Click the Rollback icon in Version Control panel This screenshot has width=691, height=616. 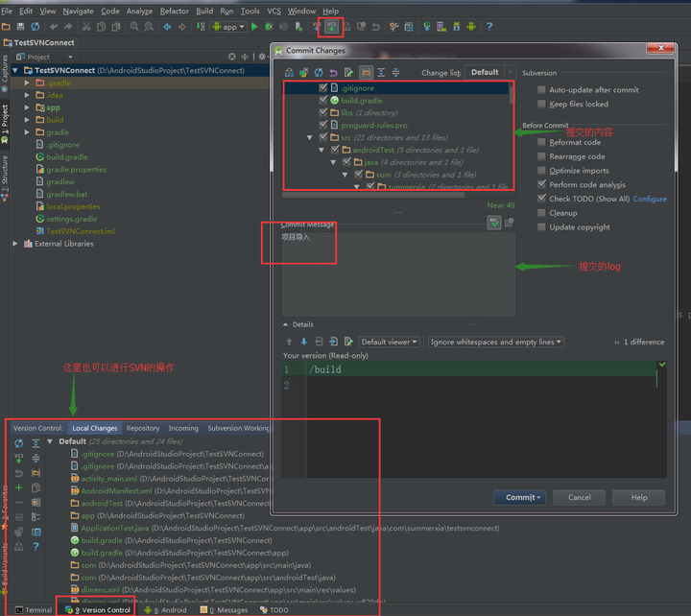19,473
